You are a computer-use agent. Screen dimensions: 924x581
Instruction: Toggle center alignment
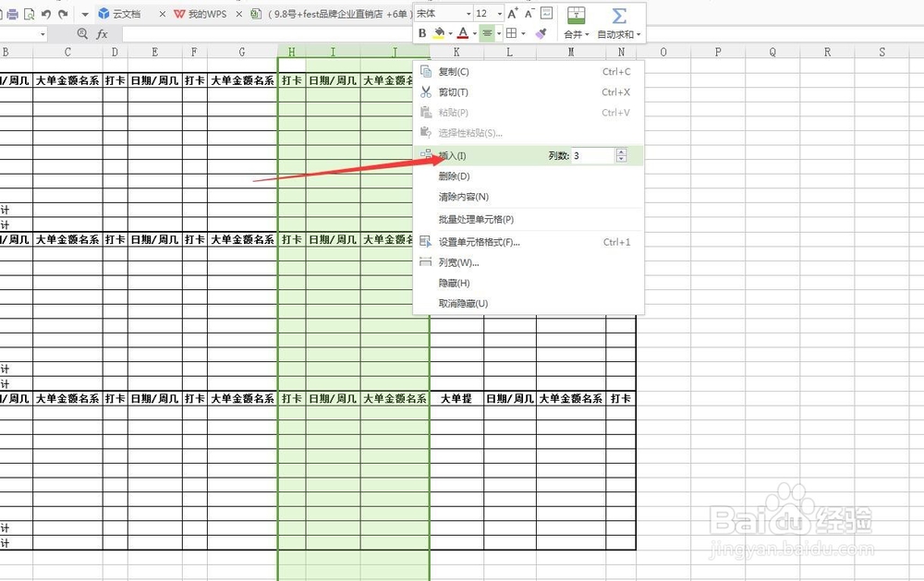point(487,33)
